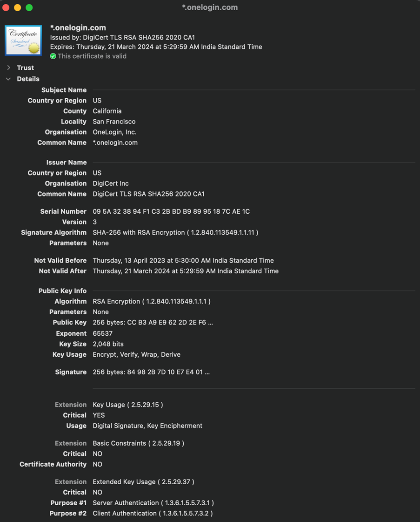Click the *.onelogin.com window title

click(x=210, y=7)
